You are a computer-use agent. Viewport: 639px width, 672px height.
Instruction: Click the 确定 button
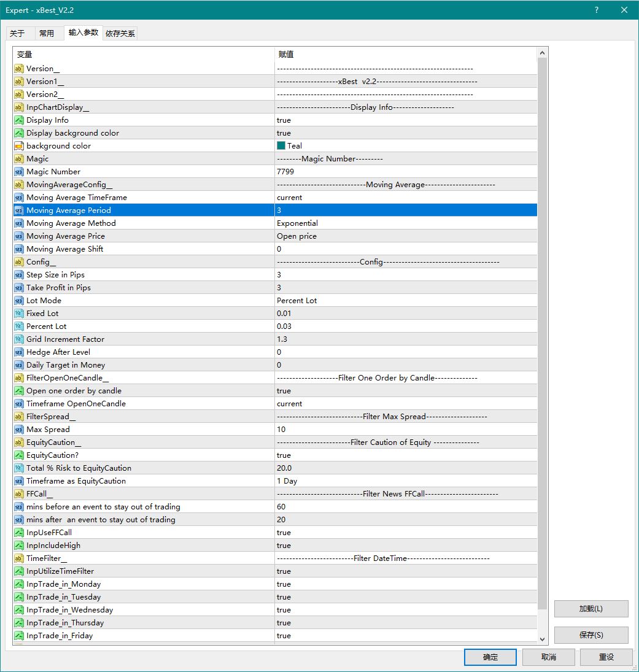[490, 657]
